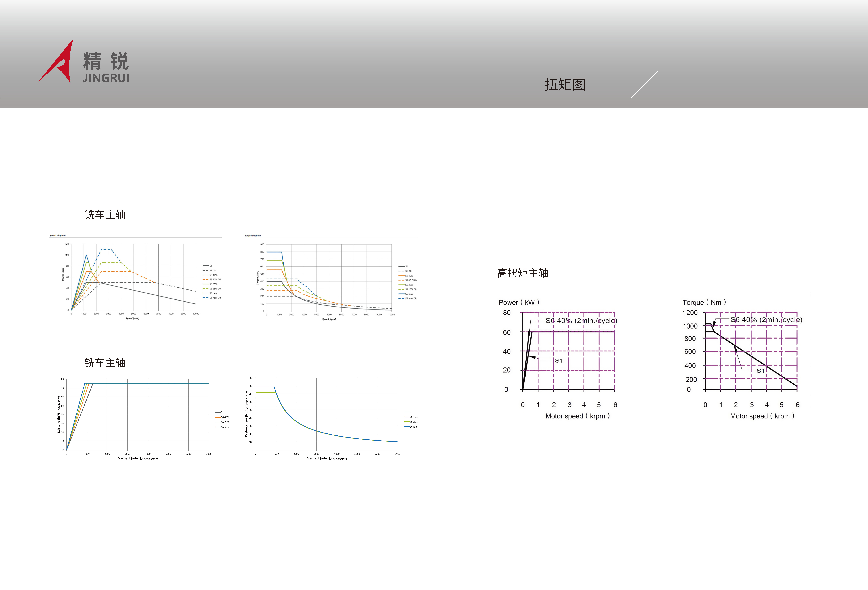
Task: Click the S6 40% (2min./cycle) label on power graph
Action: click(x=581, y=321)
